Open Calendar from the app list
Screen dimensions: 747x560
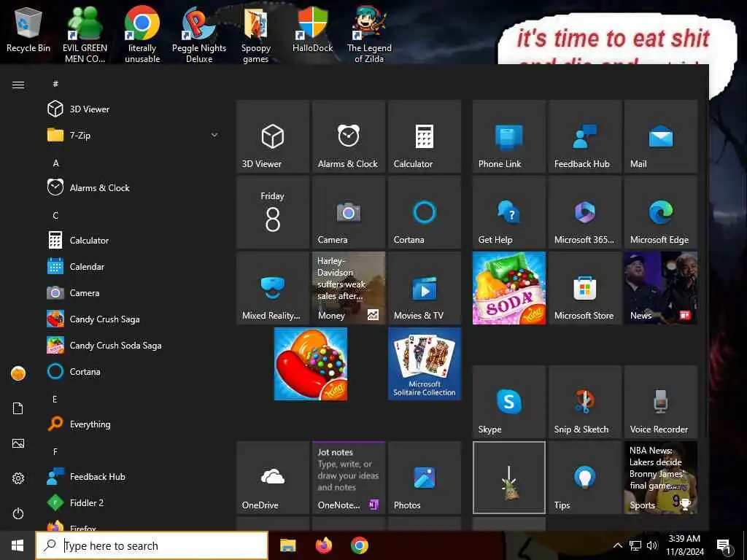click(133, 266)
